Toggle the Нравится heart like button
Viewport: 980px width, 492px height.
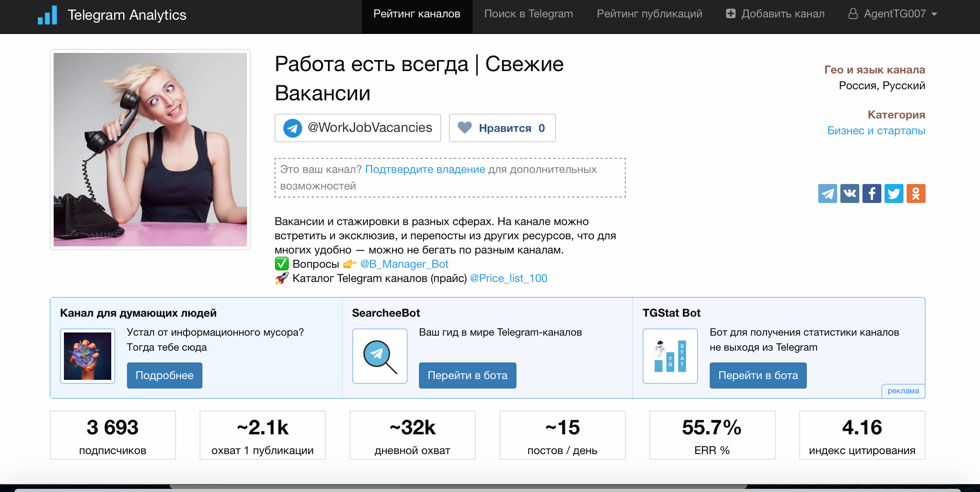pyautogui.click(x=502, y=128)
